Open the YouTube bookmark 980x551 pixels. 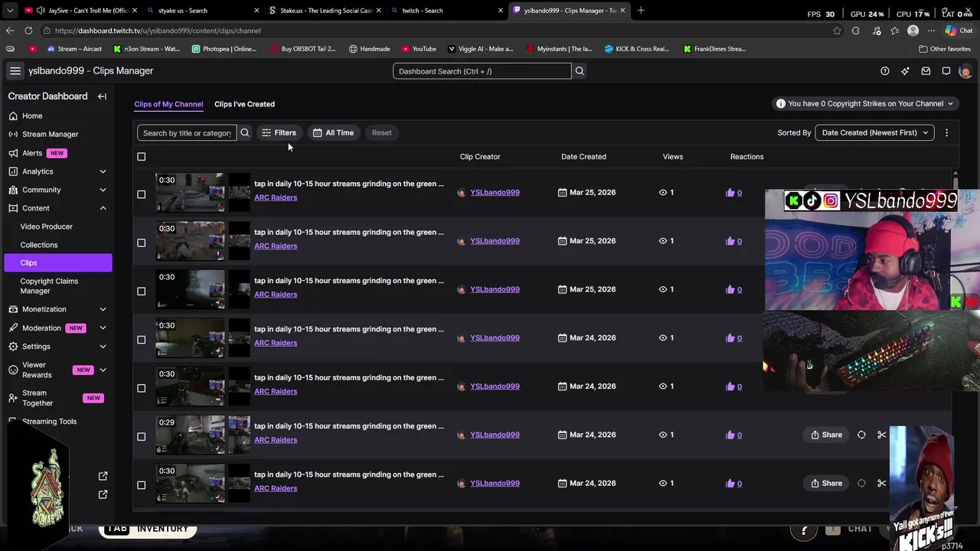click(419, 49)
